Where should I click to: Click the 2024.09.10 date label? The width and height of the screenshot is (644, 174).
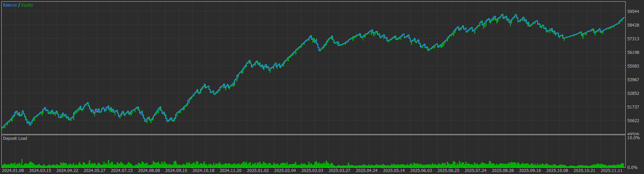(176, 171)
